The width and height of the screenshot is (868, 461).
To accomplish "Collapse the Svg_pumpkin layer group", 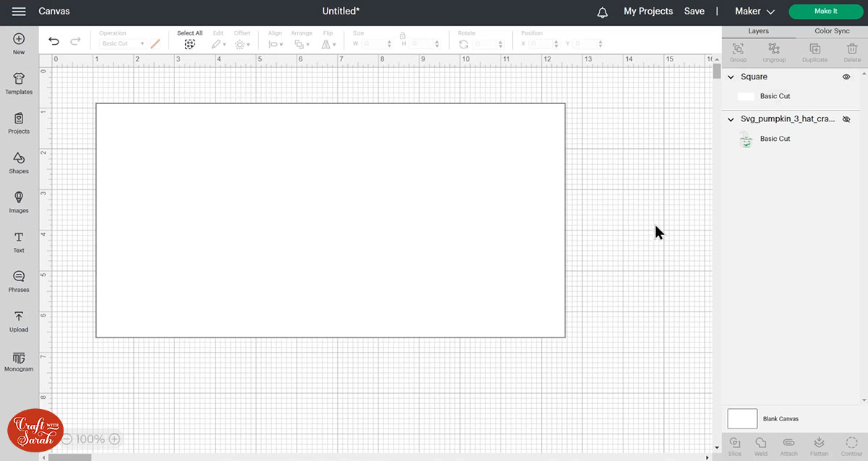I will [731, 119].
